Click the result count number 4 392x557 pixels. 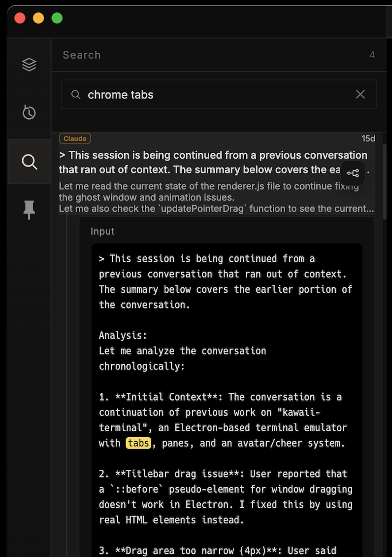(372, 55)
